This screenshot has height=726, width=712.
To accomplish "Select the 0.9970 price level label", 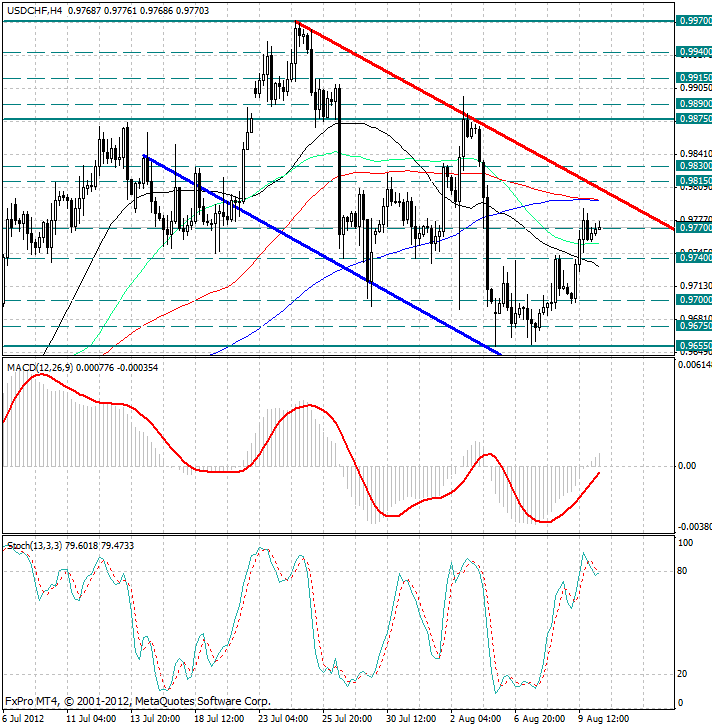I will (694, 21).
